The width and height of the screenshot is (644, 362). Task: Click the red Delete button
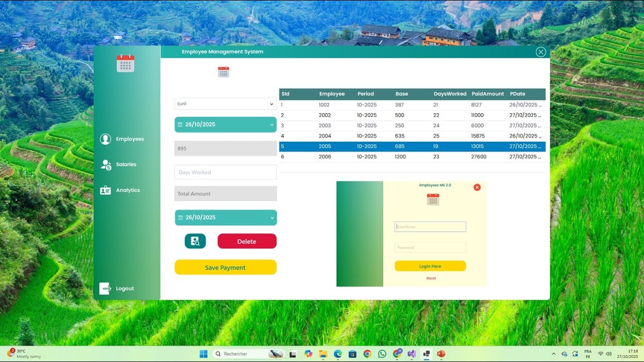pyautogui.click(x=247, y=241)
